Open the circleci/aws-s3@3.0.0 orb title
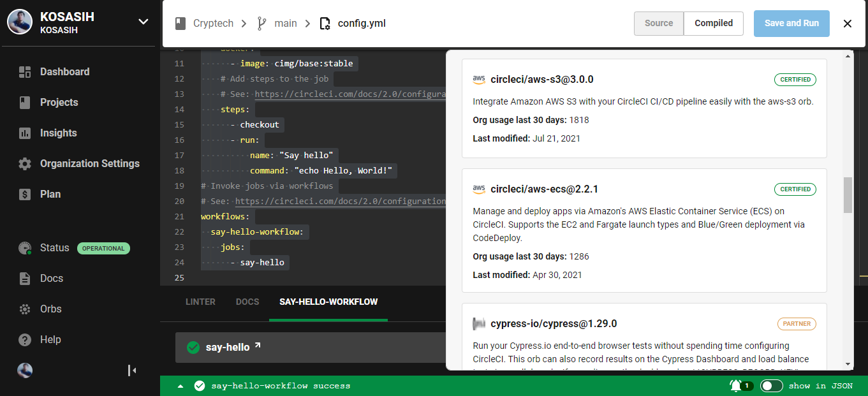The width and height of the screenshot is (868, 396). coord(542,80)
